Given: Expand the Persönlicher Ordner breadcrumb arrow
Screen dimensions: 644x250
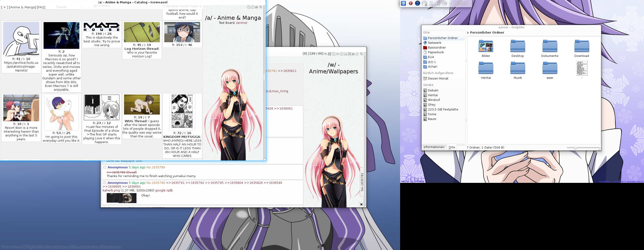Looking at the screenshot, I should point(468,33).
